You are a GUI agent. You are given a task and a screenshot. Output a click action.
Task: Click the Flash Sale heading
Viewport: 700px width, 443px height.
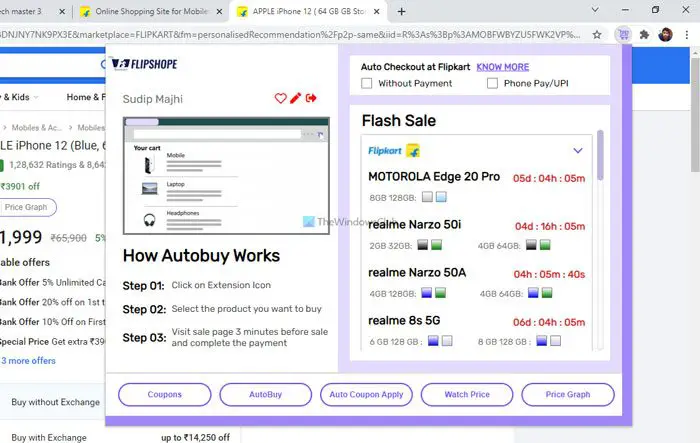(x=399, y=121)
